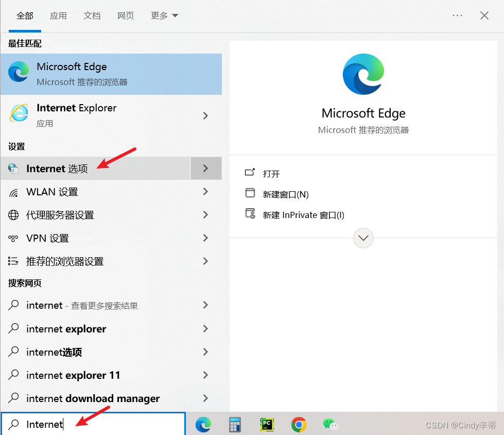Expand the VPN 设置 arrow
The width and height of the screenshot is (504, 435).
206,238
